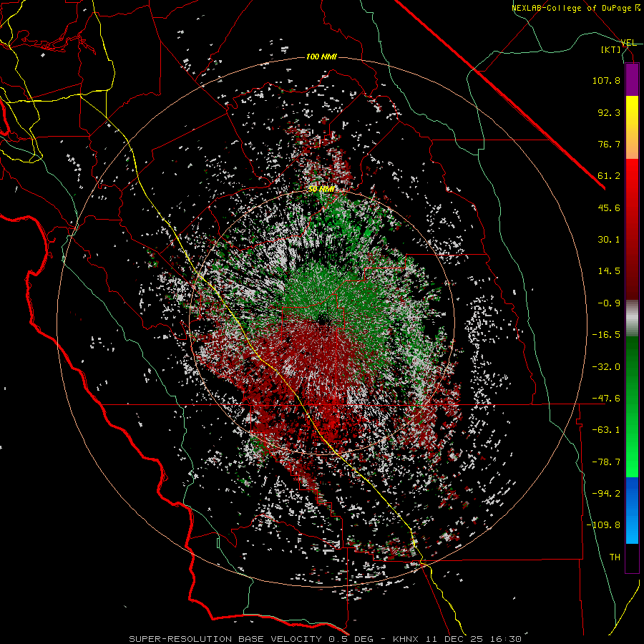Click the -78.7 velocity scale value
Screen dimensions: 644x644
[606, 462]
